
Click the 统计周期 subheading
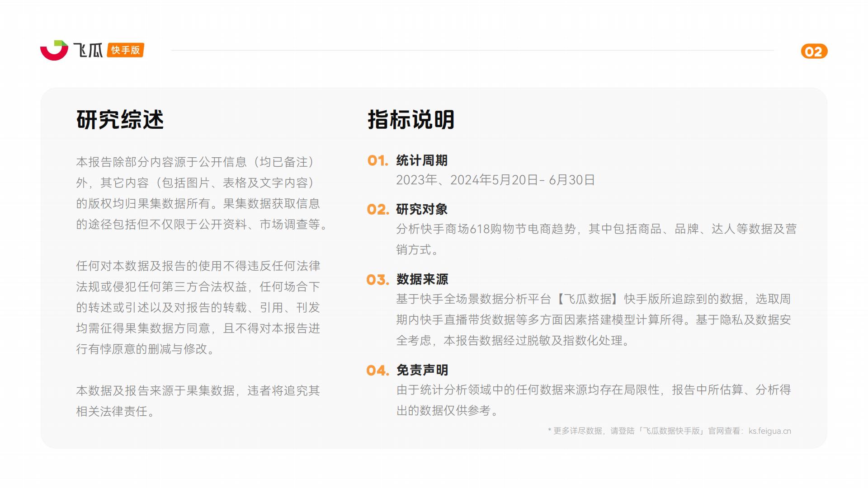tap(422, 160)
